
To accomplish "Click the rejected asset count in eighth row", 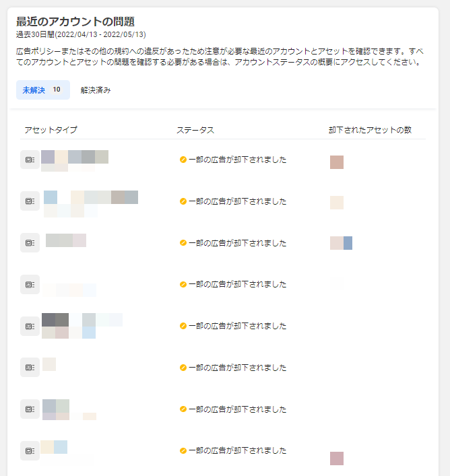I will pyautogui.click(x=337, y=458).
